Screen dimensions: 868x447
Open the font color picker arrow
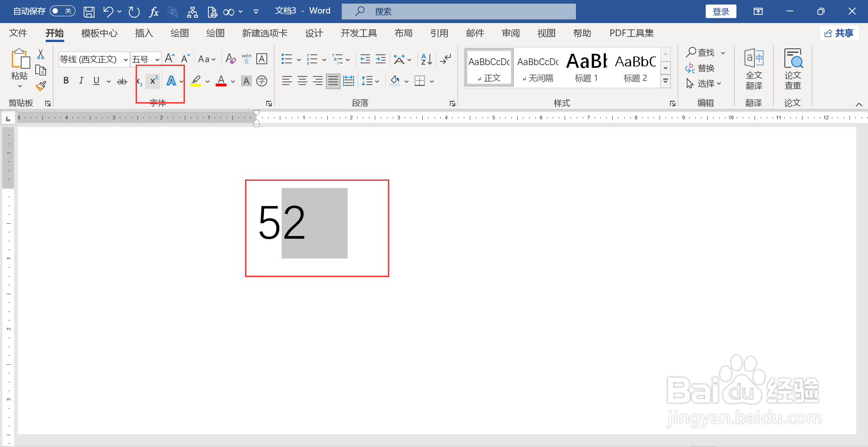tap(232, 80)
